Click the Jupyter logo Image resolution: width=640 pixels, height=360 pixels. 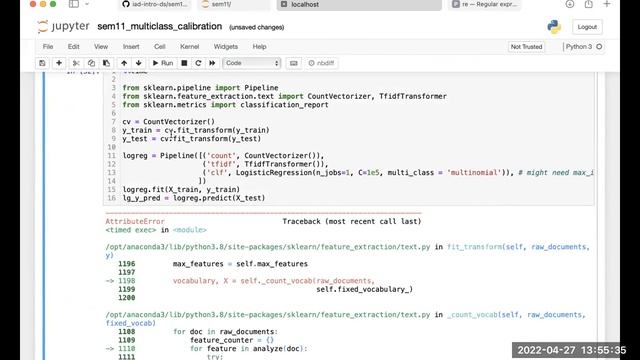(63, 27)
